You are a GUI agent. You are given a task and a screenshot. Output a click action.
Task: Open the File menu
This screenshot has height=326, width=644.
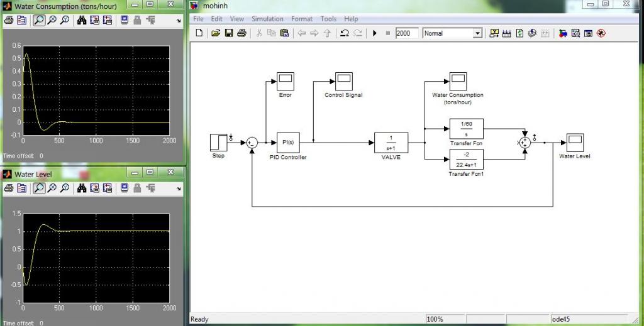click(x=198, y=19)
